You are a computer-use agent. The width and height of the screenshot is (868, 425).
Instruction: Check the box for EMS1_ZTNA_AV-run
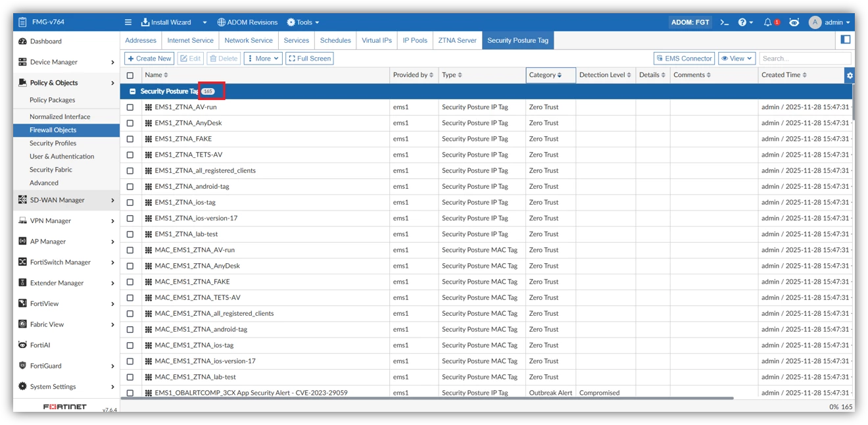tap(130, 107)
